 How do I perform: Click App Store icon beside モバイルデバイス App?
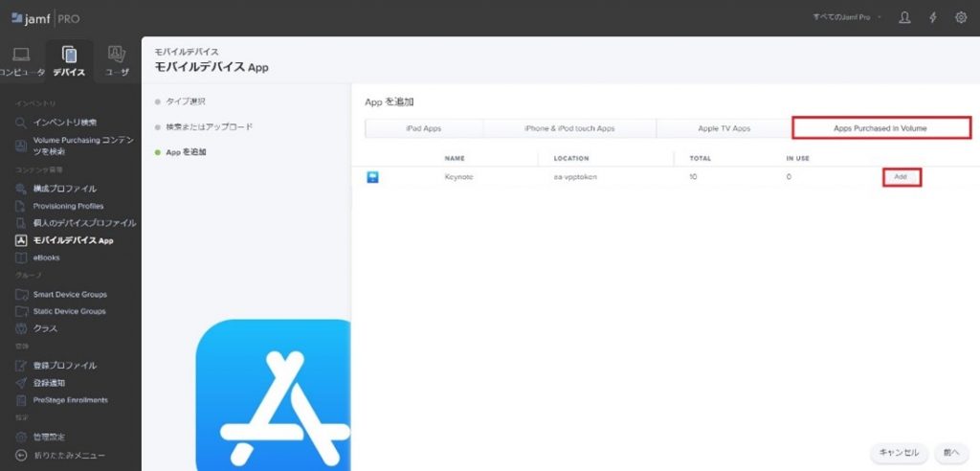[x=21, y=240]
